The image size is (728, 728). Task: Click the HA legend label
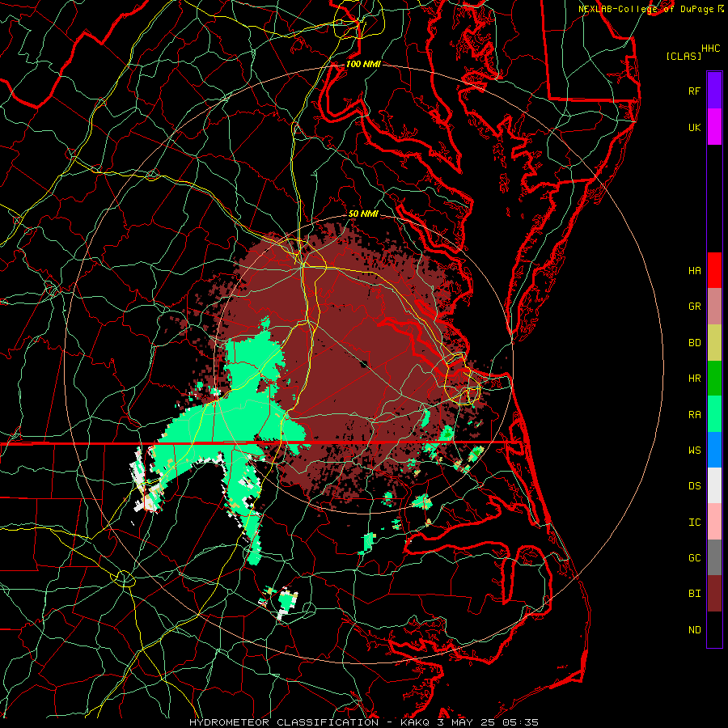[x=694, y=271]
